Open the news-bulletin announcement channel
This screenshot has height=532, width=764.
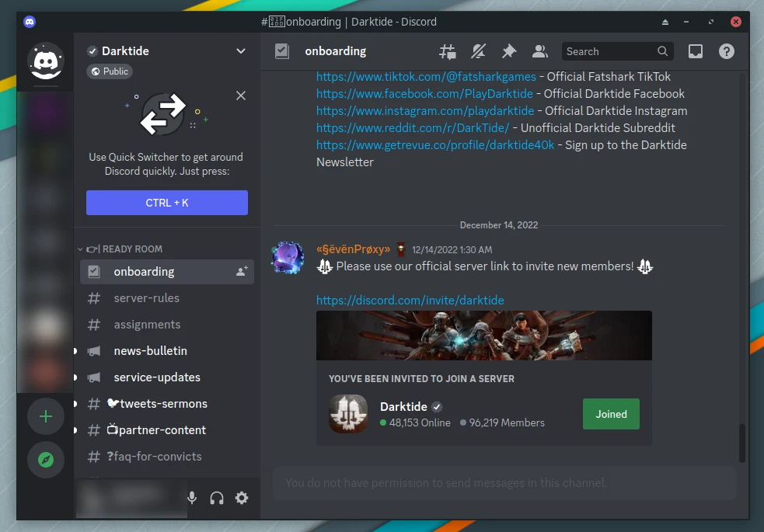pyautogui.click(x=166, y=350)
